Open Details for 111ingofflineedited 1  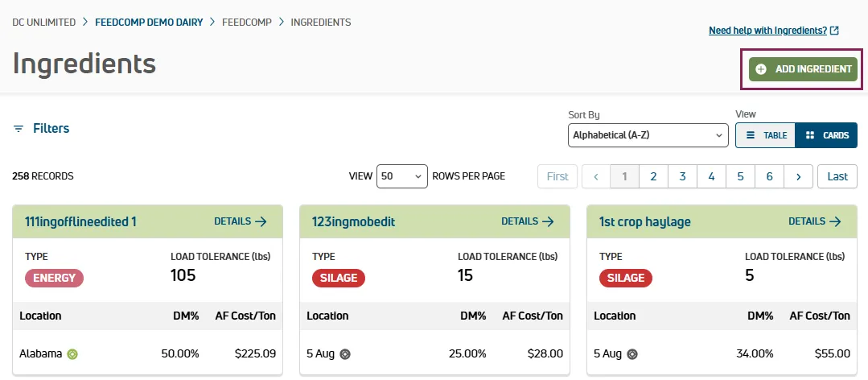(241, 221)
